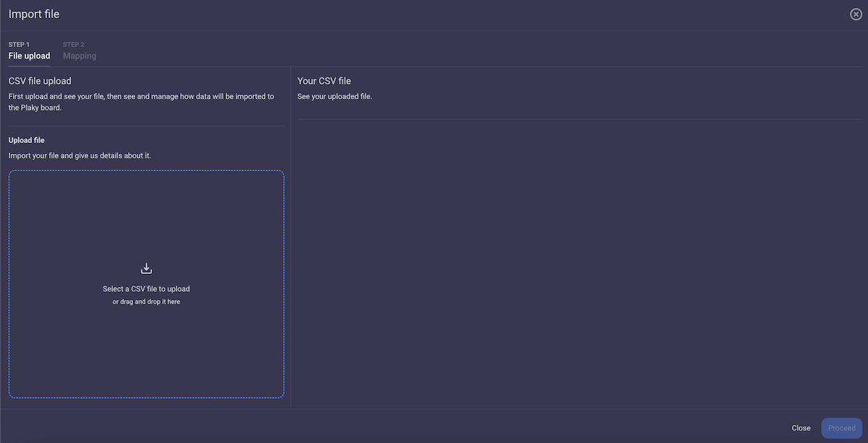Click the file download icon in the dropzone

(146, 267)
